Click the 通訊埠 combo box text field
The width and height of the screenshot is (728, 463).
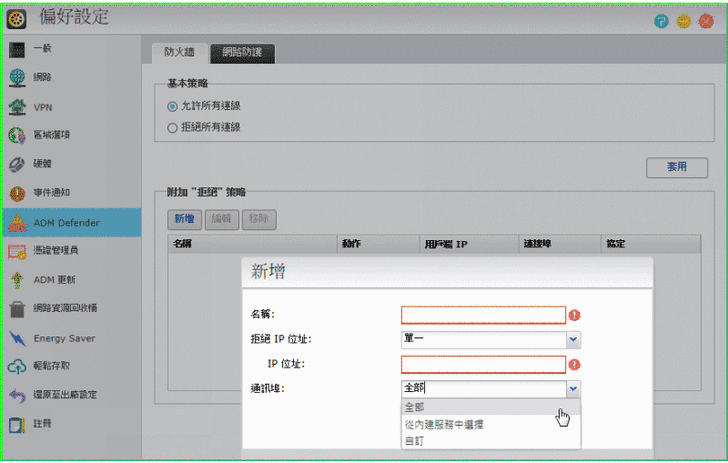(484, 389)
